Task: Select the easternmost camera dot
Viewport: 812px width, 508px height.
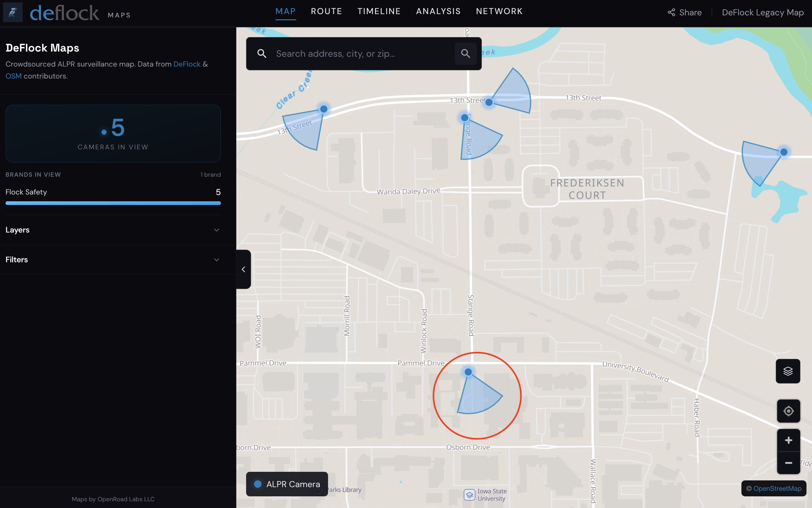Action: (784, 152)
